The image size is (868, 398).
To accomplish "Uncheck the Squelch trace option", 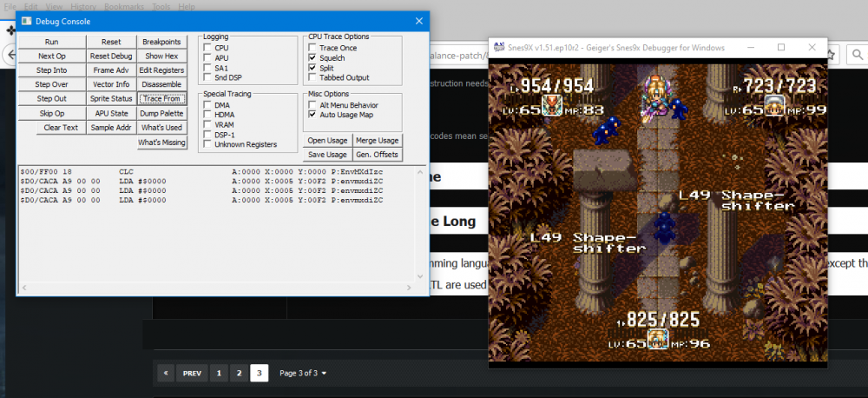I will 312,57.
